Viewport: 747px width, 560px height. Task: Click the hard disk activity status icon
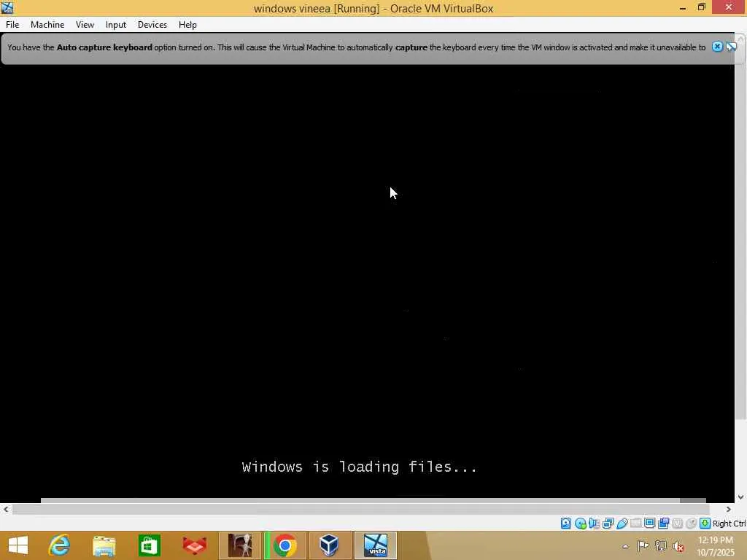pyautogui.click(x=565, y=524)
